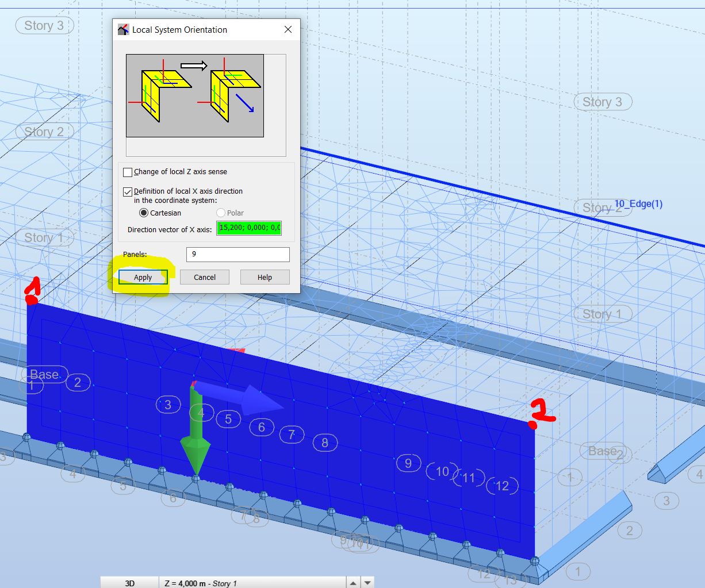This screenshot has height=588, width=705.
Task: Click the Story 2 level label
Action: (44, 132)
